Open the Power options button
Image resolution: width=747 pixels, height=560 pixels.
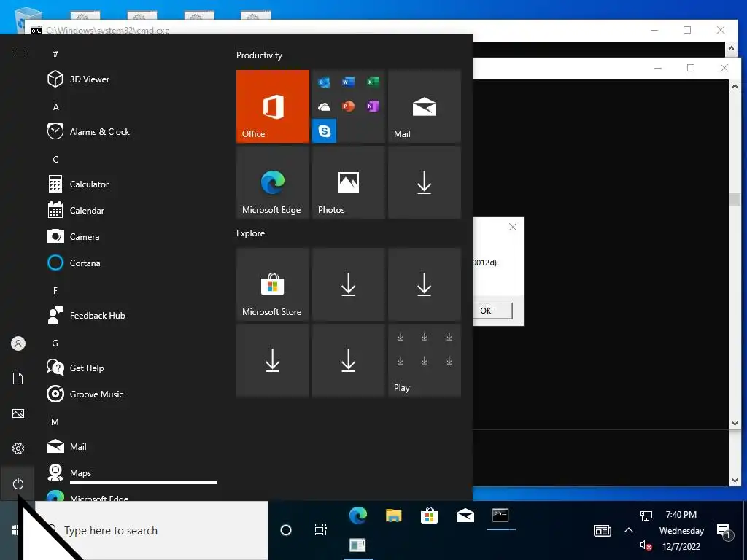[x=18, y=483]
